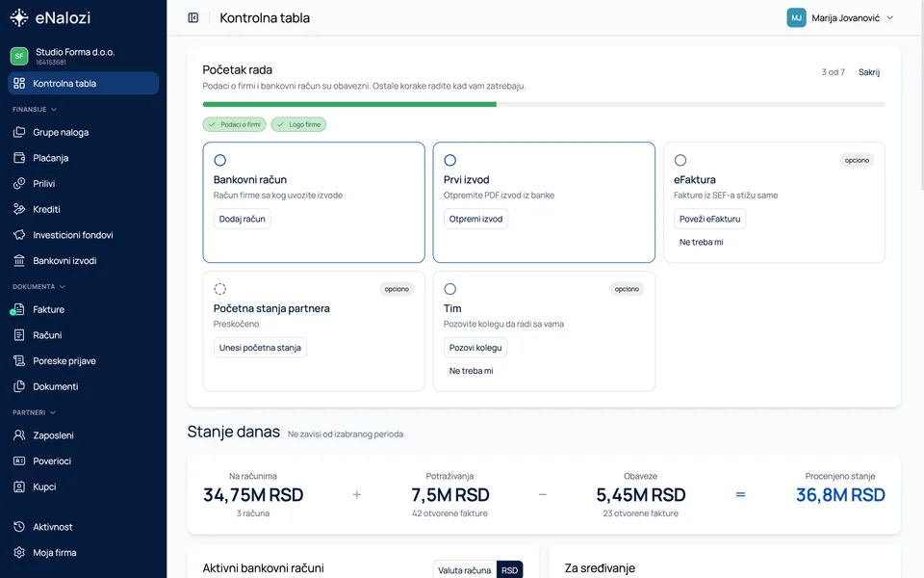Click the Prilivi coins icon
The width and height of the screenshot is (924, 578).
pos(19,183)
